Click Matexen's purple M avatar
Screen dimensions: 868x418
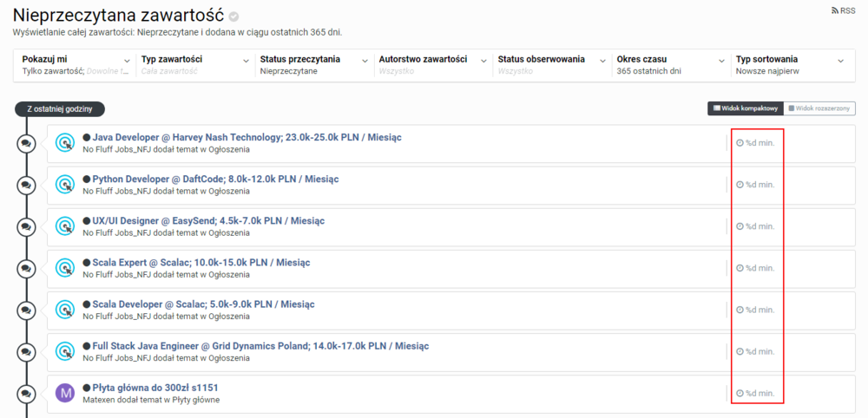[x=65, y=393]
